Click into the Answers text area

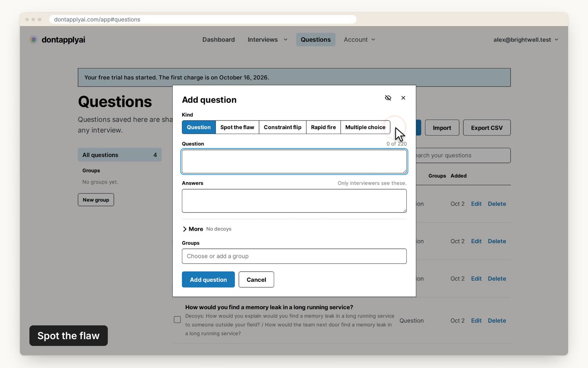(x=294, y=201)
